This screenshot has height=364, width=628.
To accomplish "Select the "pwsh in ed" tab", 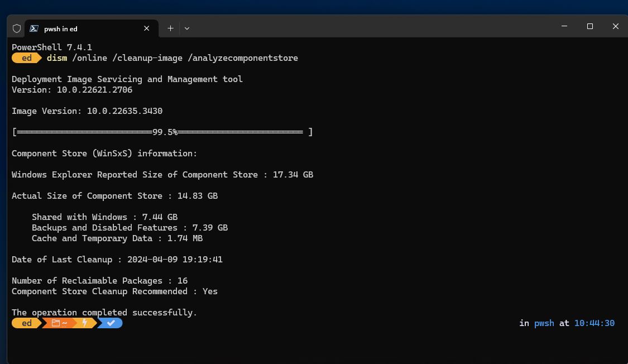I will point(92,28).
